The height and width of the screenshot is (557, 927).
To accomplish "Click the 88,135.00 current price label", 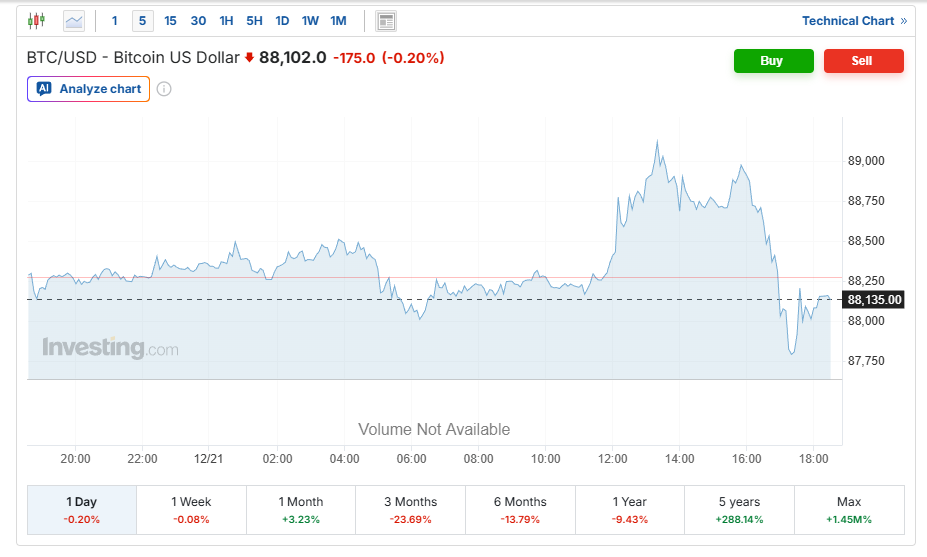I will click(x=874, y=300).
